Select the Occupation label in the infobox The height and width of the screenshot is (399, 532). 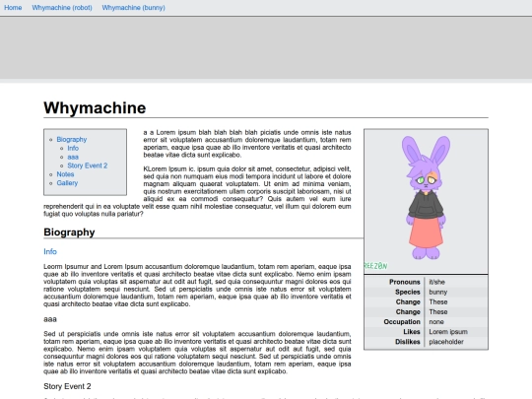402,322
